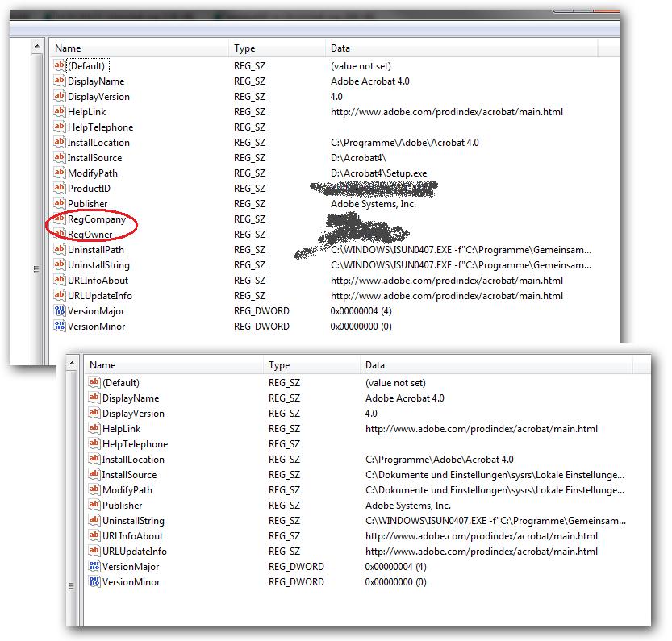Click 'Adobe Acrobat 4.0' data in lower list

(405, 398)
